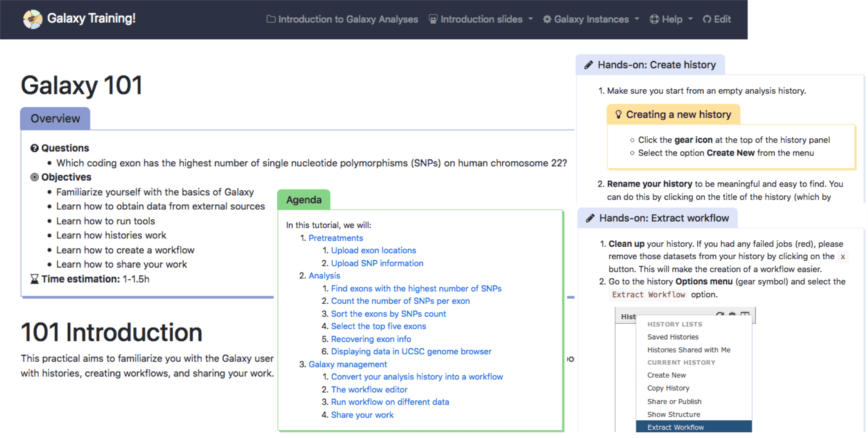This screenshot has height=438, width=868.
Task: Follow the Sort the exons by SNPs count link
Action: click(x=388, y=314)
